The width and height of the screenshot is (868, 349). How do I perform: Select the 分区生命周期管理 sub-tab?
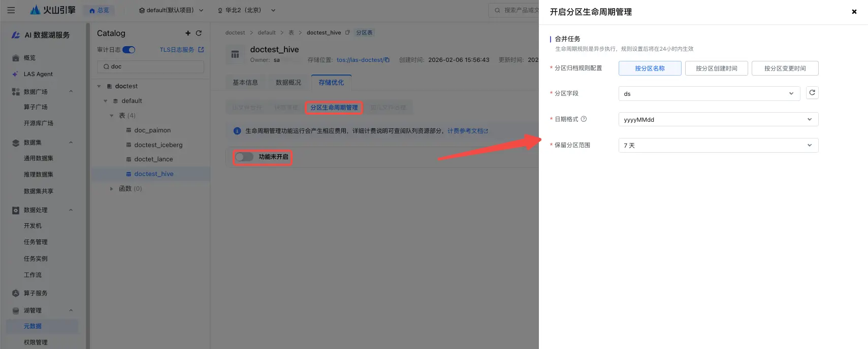point(334,108)
